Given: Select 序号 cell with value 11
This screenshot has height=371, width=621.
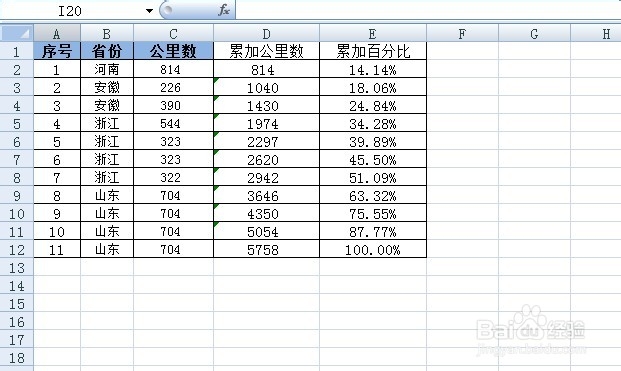Looking at the screenshot, I should click(x=57, y=249).
